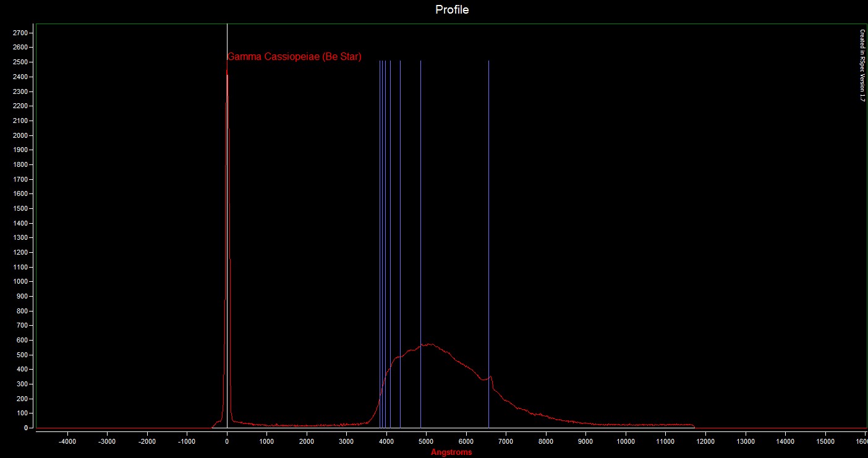Click the 1000 tick label on y-axis
868x458 pixels.
[21, 282]
